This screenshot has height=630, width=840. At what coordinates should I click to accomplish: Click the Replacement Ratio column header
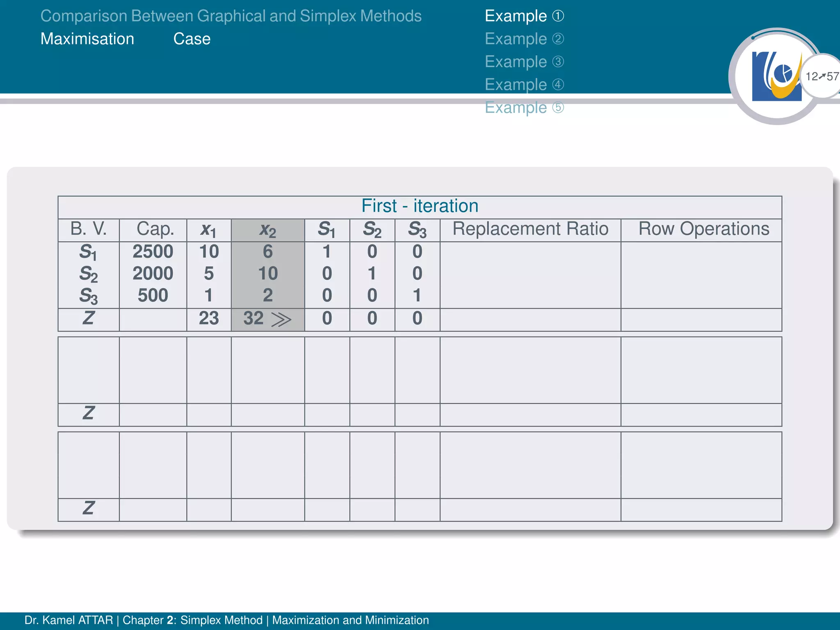pos(530,229)
